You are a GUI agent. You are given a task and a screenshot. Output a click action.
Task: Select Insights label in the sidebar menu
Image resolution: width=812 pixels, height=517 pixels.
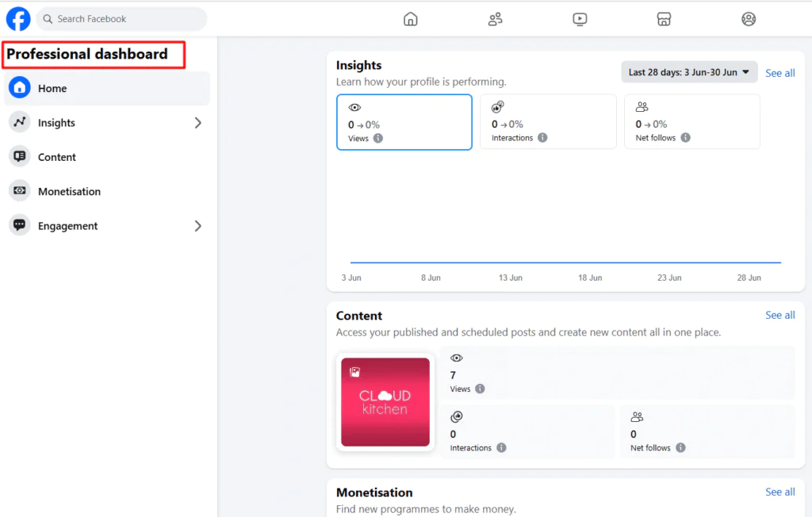(56, 123)
